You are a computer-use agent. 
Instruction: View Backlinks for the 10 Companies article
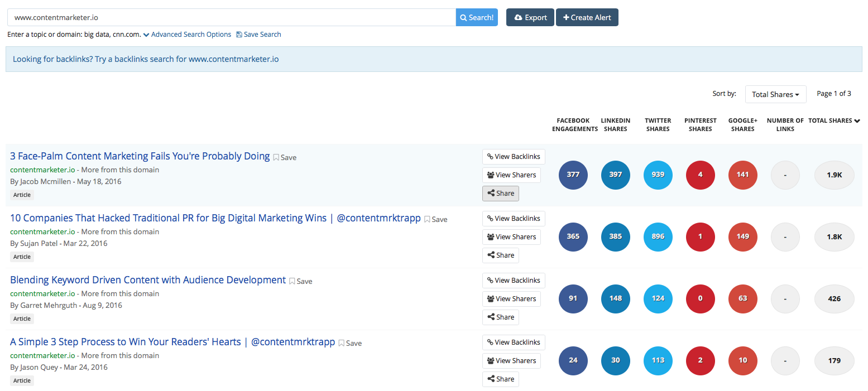[x=514, y=219]
